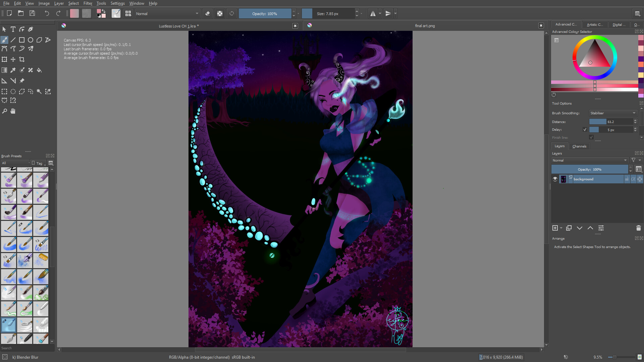Select the Elliptical Selection tool
This screenshot has height=362, width=644.
pyautogui.click(x=13, y=92)
